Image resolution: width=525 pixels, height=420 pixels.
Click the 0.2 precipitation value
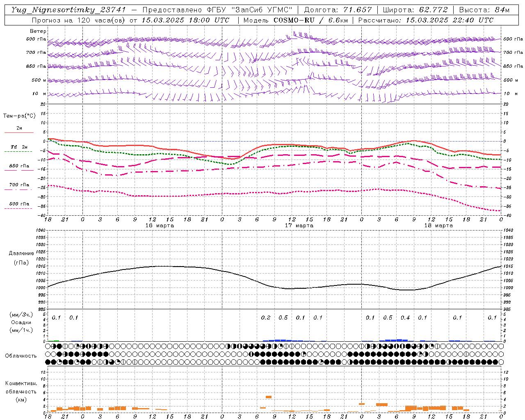(266, 317)
